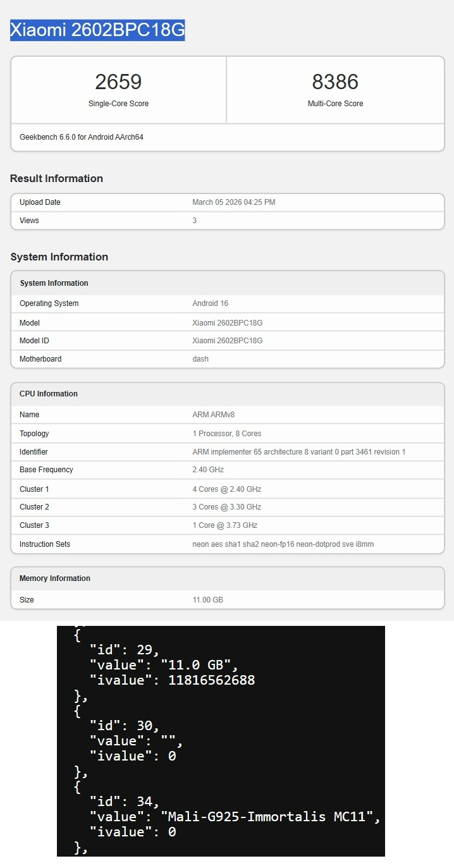Click the 2659 single-core score
Screen dimensions: 454x868
tap(118, 82)
